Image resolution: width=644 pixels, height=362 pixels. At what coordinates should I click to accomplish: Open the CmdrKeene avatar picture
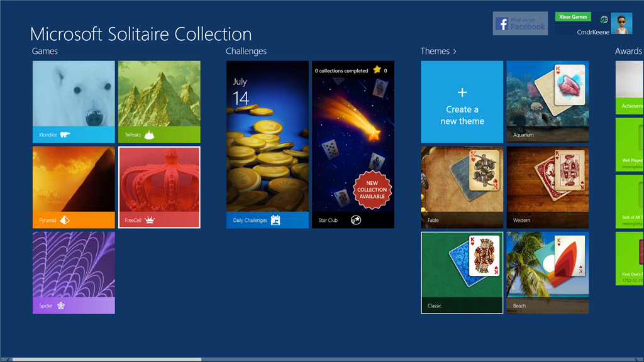[x=621, y=23]
